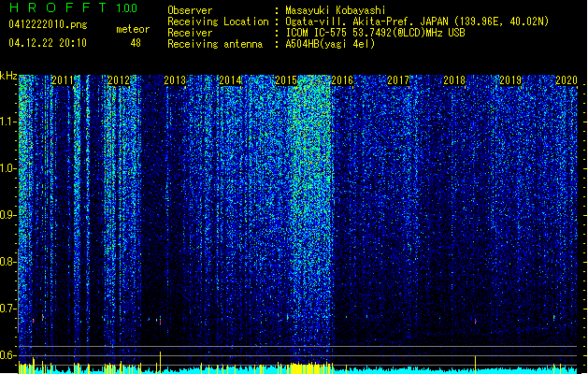
Task: Click the kHz axis unit label
Action: coord(8,76)
